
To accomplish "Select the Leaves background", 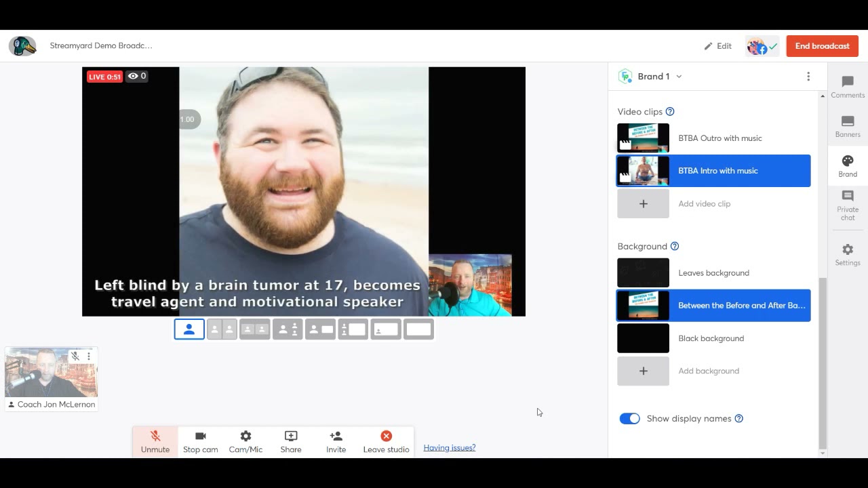I will pyautogui.click(x=713, y=272).
